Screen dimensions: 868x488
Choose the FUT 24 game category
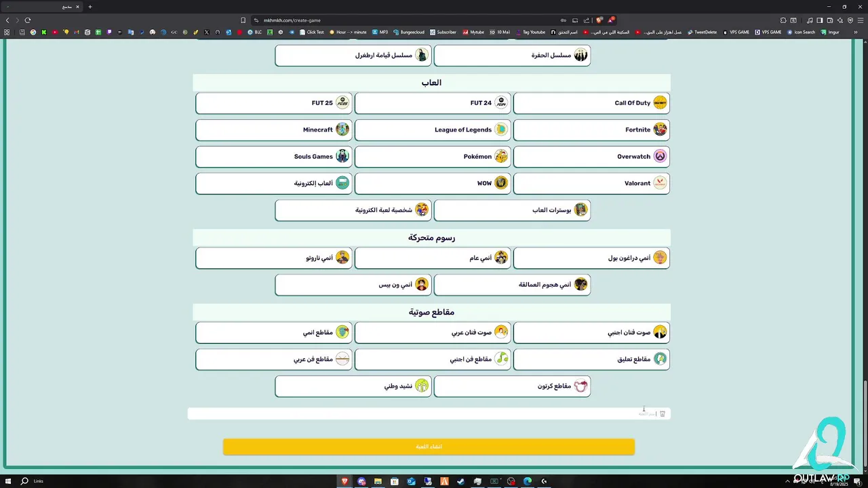(x=433, y=103)
